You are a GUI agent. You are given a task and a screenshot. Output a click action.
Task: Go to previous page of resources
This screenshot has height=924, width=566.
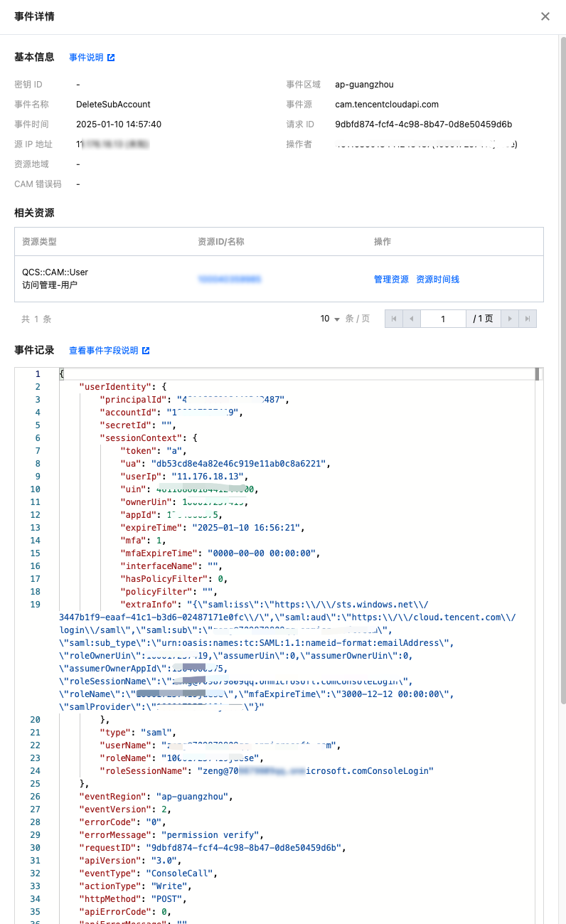[411, 319]
